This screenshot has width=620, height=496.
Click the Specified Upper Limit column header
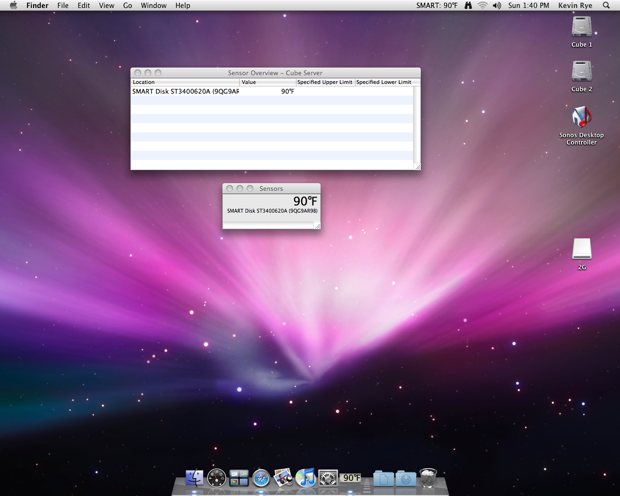click(325, 82)
